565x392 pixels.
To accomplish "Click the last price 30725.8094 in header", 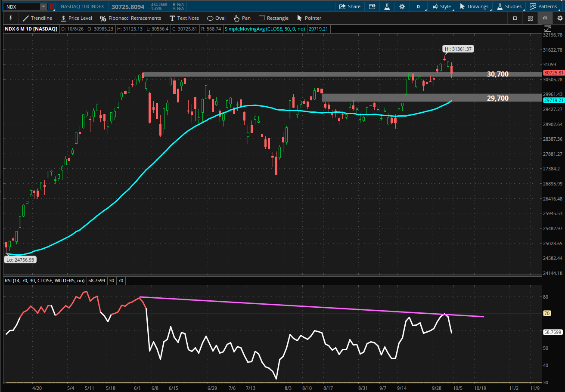I will [128, 6].
